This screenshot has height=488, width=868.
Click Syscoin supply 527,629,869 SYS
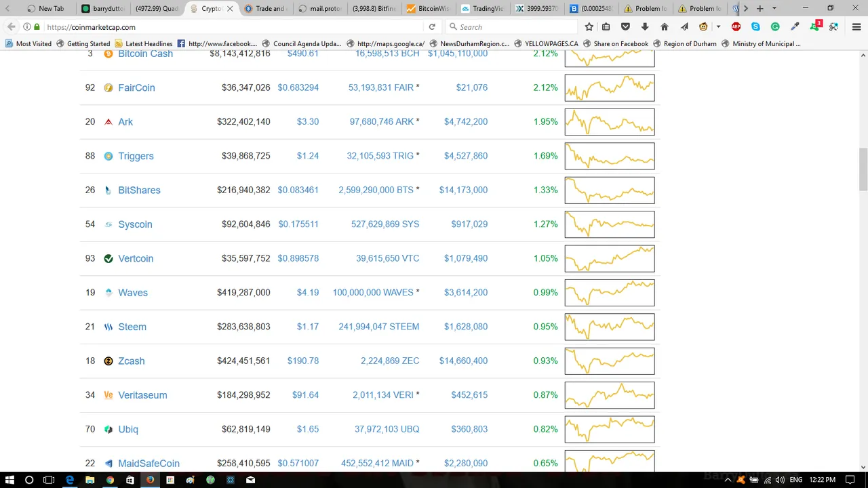coord(385,224)
